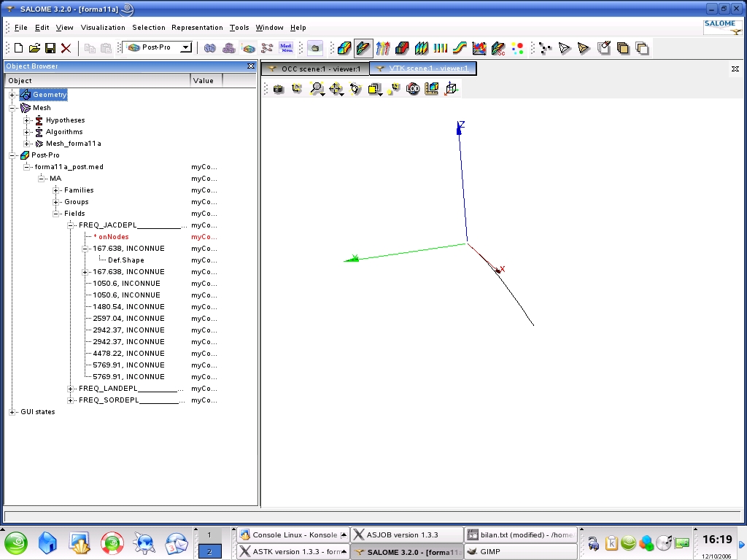Close the Object Browser panel
Image resolution: width=747 pixels, height=560 pixels.
(x=251, y=66)
